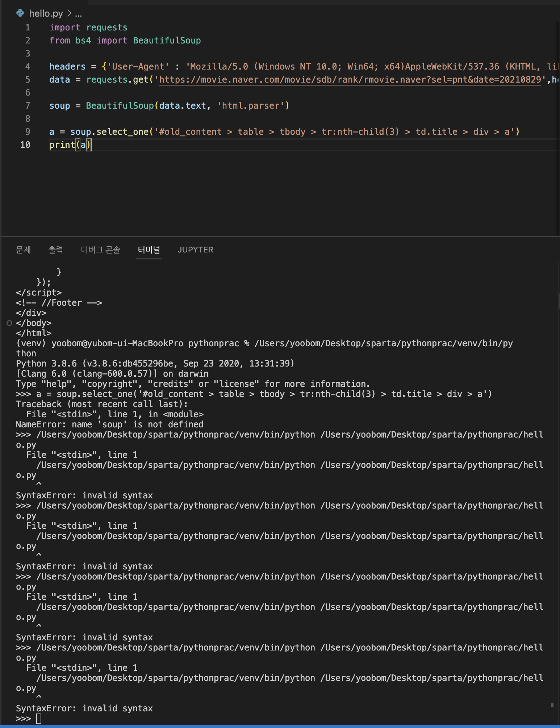Switch to the 출력 panel tab
The image size is (560, 728).
click(56, 250)
